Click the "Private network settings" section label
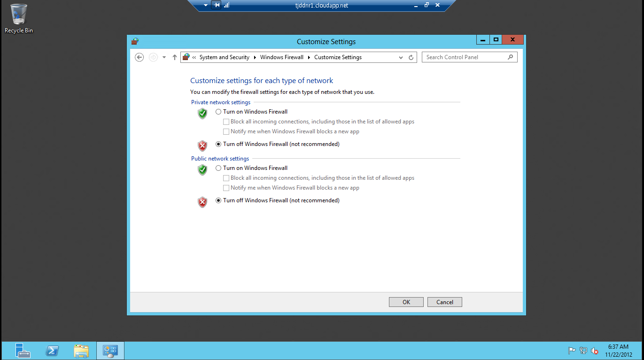The image size is (644, 360). tap(221, 102)
